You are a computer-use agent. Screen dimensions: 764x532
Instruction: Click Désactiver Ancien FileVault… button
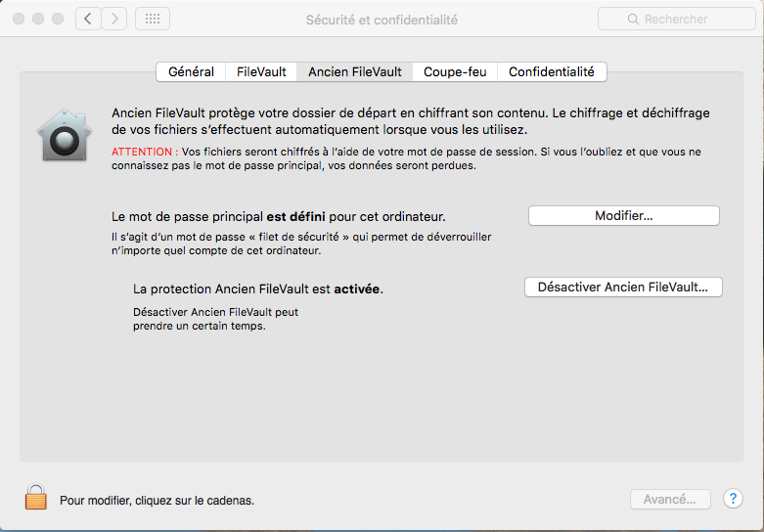tap(623, 287)
